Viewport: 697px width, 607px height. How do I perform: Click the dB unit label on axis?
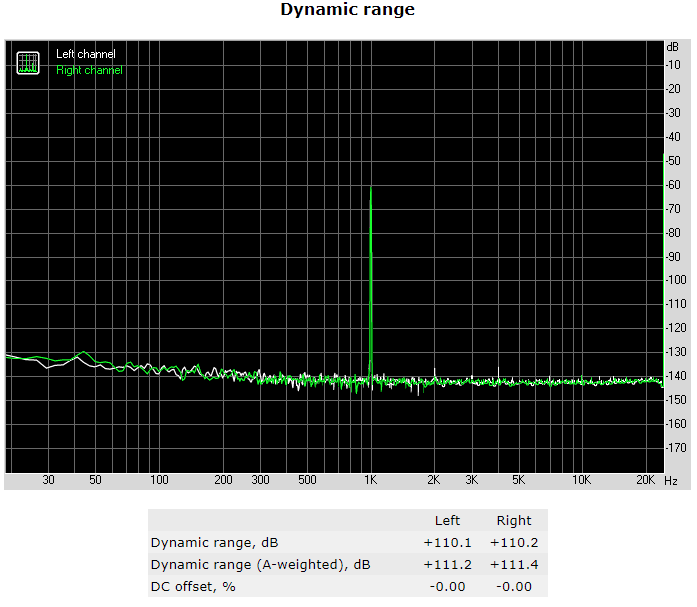pos(673,47)
